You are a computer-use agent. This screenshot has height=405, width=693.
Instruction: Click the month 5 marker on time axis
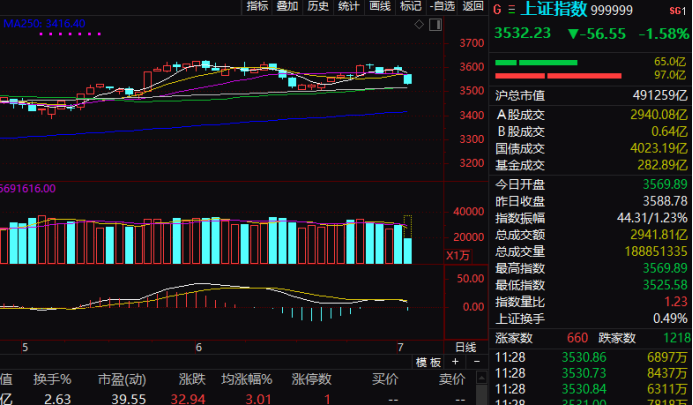[x=25, y=348]
